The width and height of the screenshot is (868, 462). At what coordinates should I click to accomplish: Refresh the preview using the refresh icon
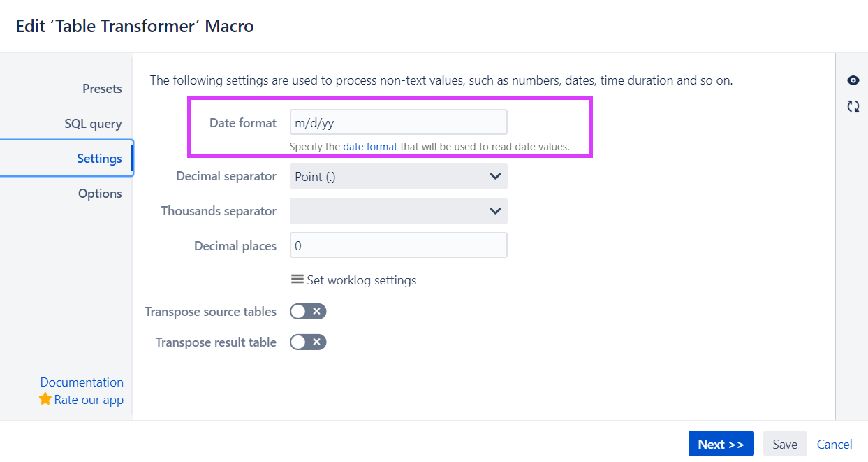tap(853, 106)
